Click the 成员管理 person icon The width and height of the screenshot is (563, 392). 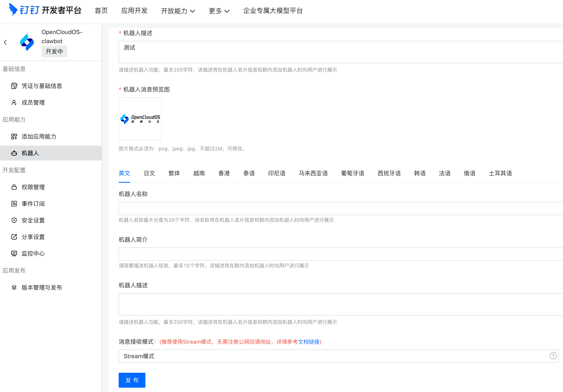click(x=14, y=102)
